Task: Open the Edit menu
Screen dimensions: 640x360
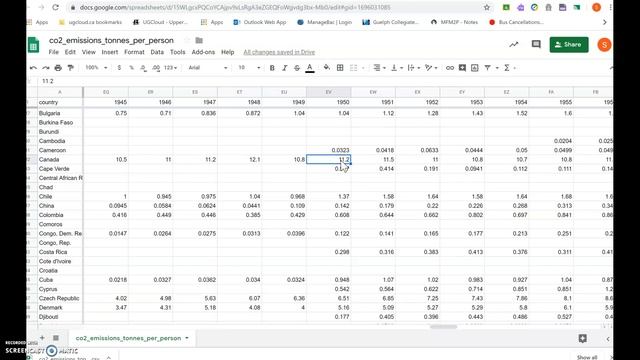Action: [70, 52]
